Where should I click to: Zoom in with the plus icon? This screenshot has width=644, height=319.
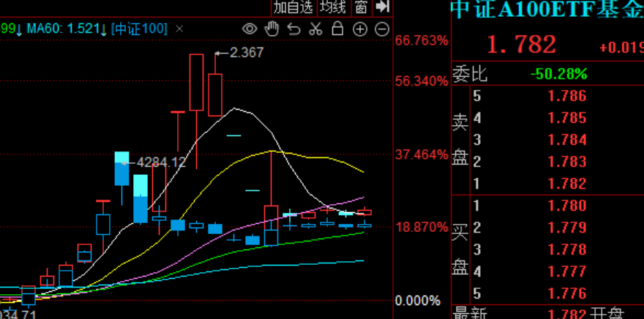[359, 29]
